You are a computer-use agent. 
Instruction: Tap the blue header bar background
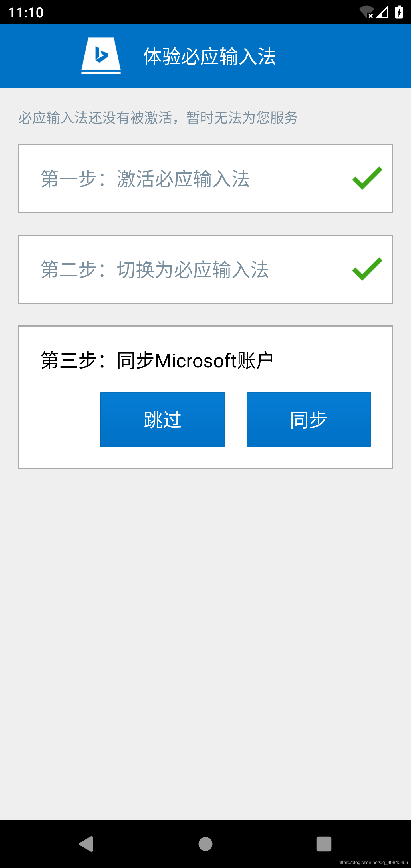coord(337,56)
